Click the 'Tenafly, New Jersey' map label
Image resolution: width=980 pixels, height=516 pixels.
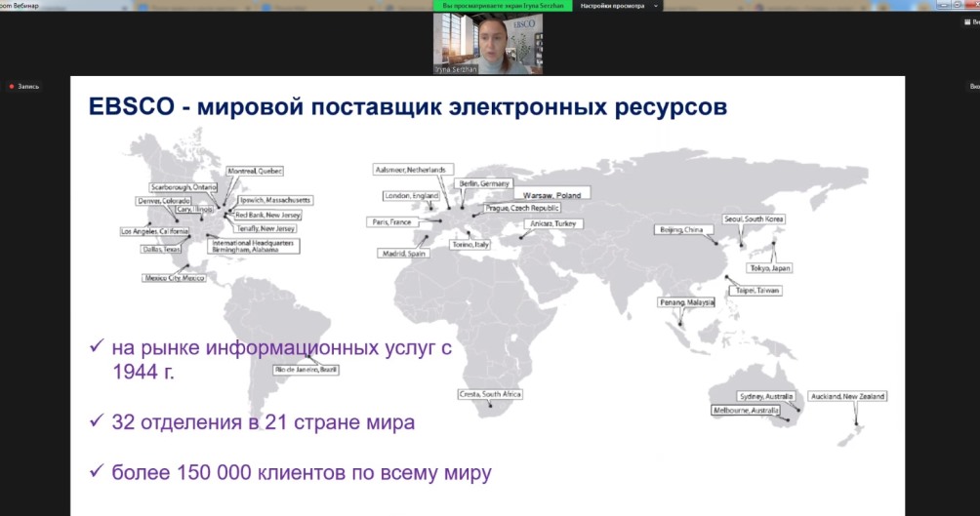265,228
